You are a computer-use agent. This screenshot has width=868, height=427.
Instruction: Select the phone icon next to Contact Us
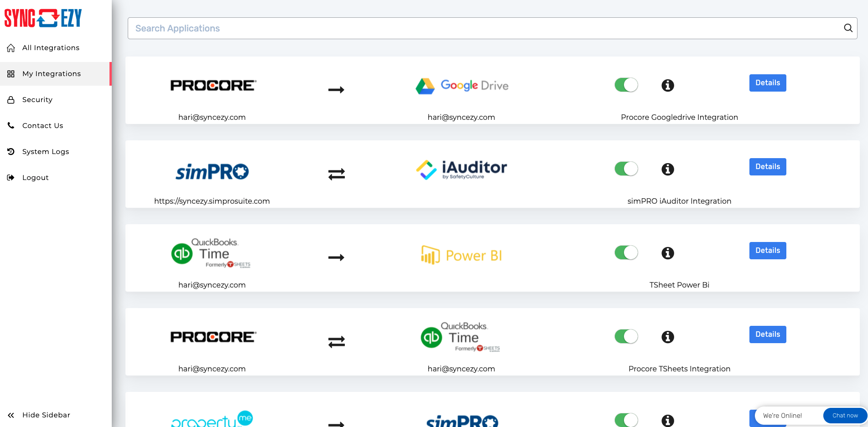click(x=11, y=125)
